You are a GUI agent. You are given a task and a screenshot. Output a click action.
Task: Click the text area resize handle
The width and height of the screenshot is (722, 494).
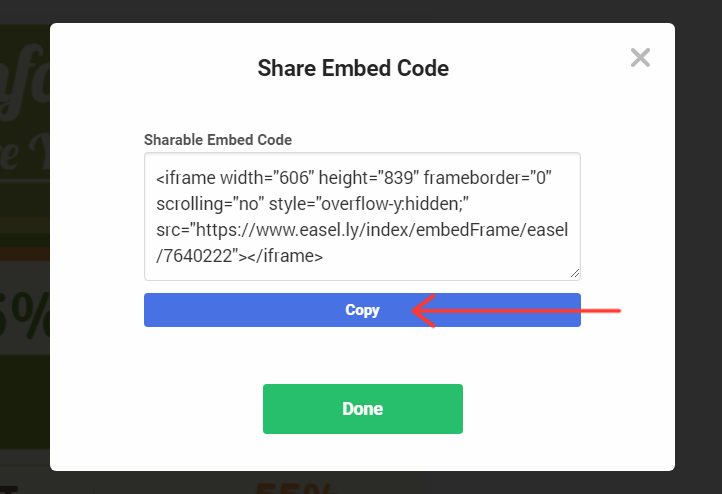(x=575, y=274)
